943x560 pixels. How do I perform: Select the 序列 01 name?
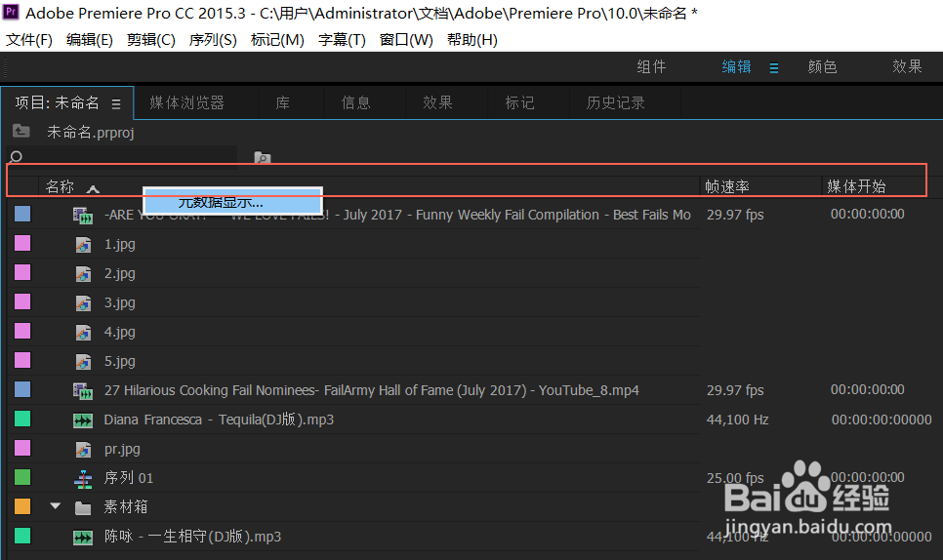(129, 478)
